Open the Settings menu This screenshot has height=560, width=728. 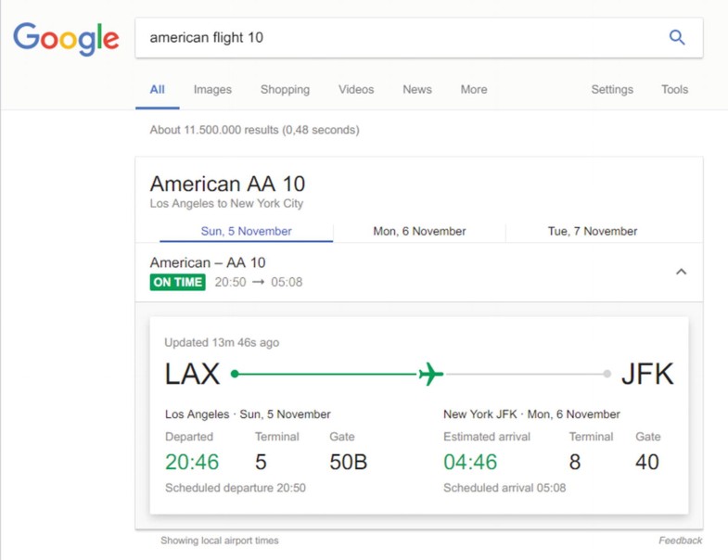point(612,89)
